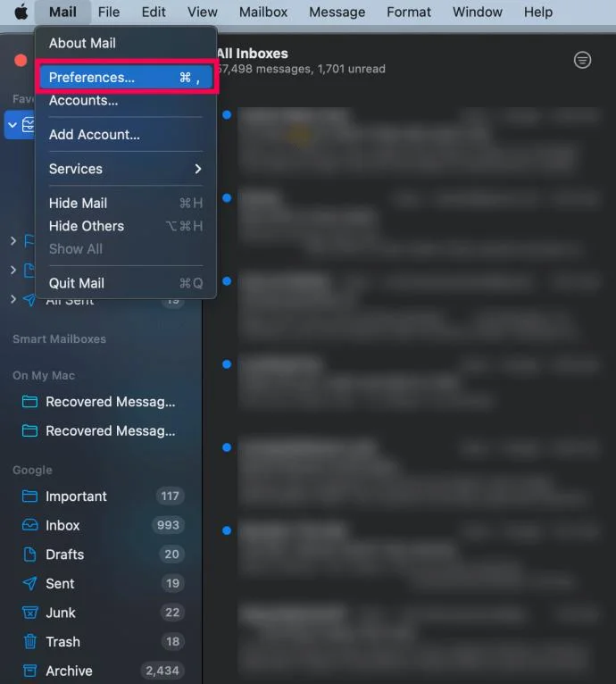
Task: Click the 18 badge on Trash
Action: point(172,642)
